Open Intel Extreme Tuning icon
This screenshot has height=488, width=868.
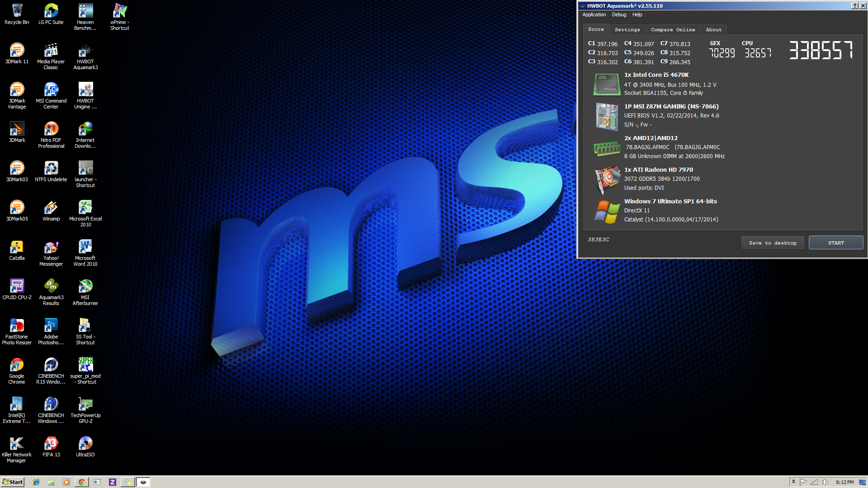tap(17, 410)
